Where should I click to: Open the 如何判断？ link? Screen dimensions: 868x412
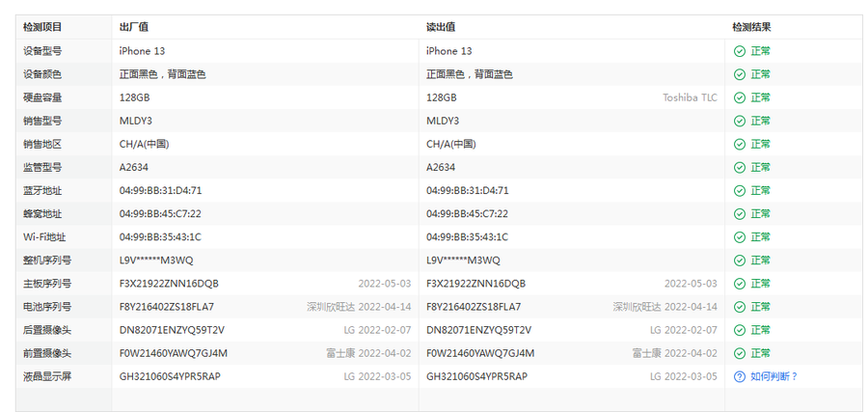(x=773, y=376)
